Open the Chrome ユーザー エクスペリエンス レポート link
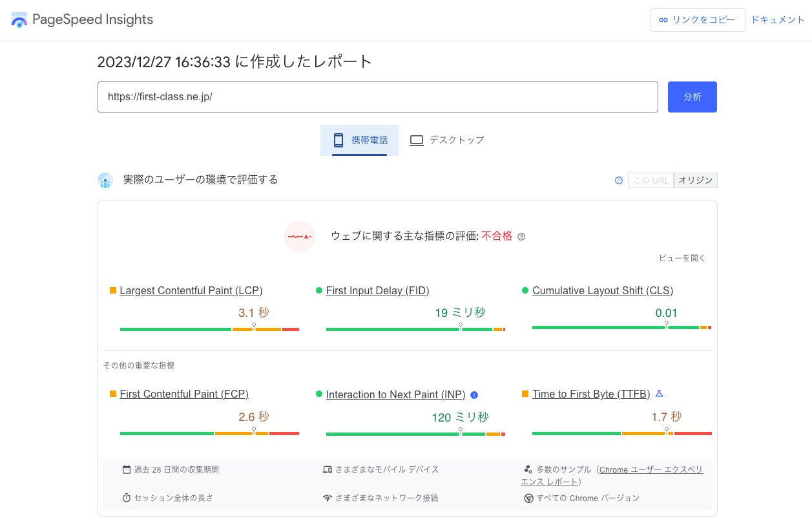 click(x=612, y=476)
